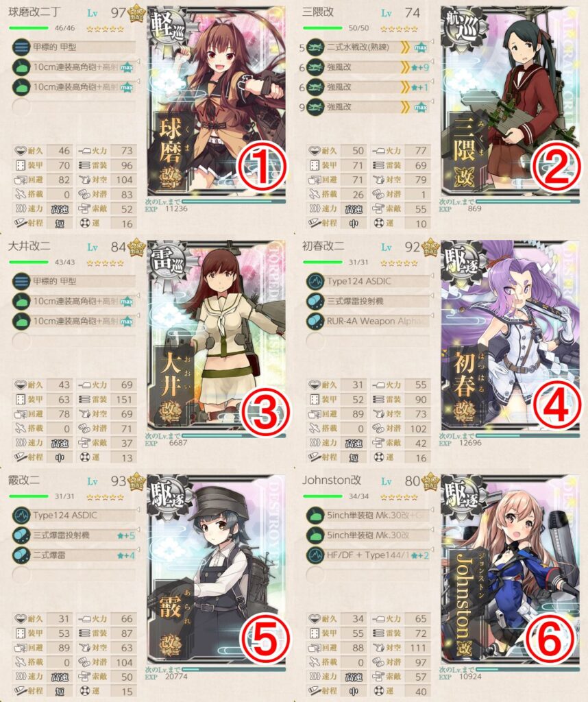Click Ooi's green HP bar

[29, 263]
